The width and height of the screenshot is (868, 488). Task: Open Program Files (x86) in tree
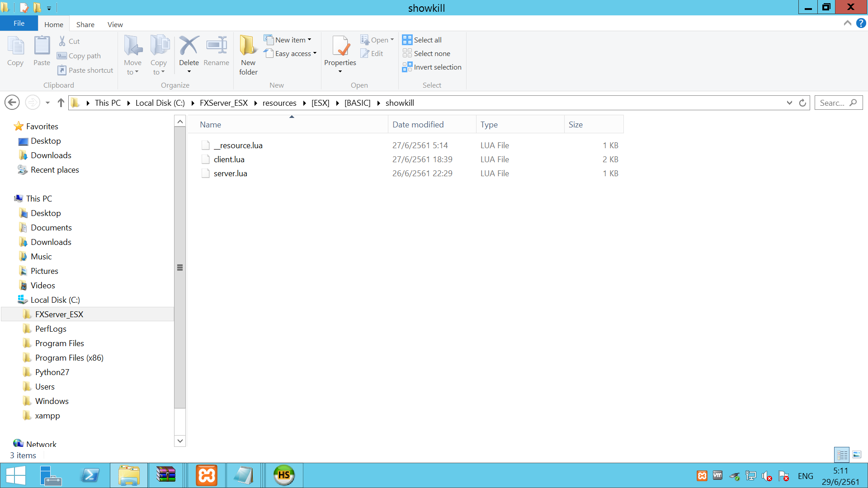tap(69, 357)
